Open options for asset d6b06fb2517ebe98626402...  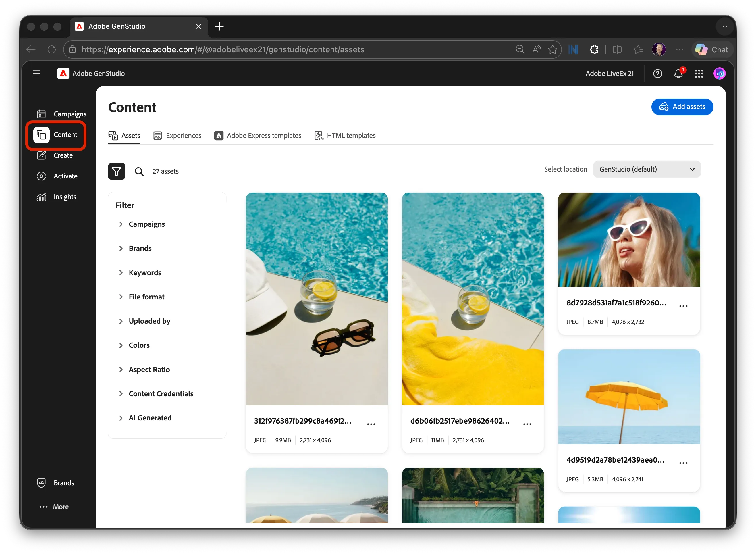[527, 424]
